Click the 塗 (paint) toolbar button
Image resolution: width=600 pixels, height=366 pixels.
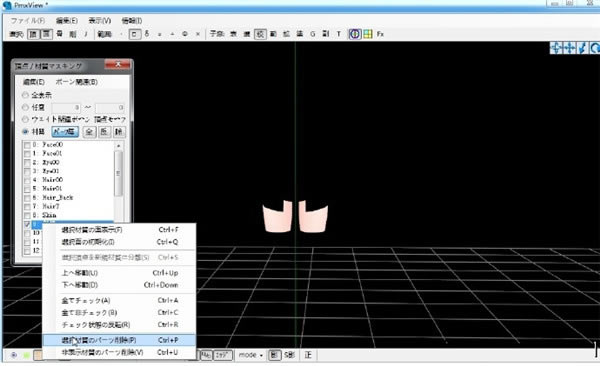pos(300,34)
